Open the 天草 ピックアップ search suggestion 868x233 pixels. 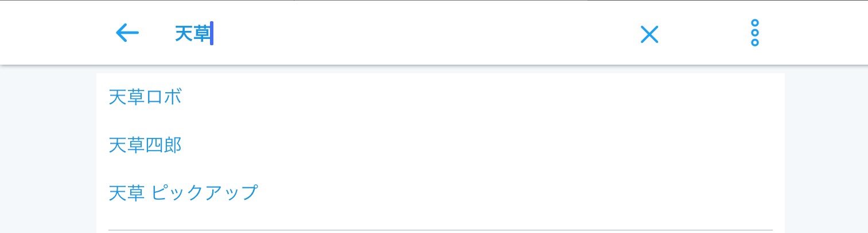click(x=183, y=193)
